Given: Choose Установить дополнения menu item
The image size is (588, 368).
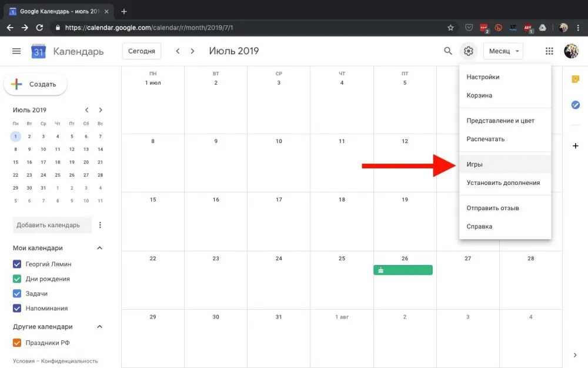Looking at the screenshot, I should tap(505, 183).
